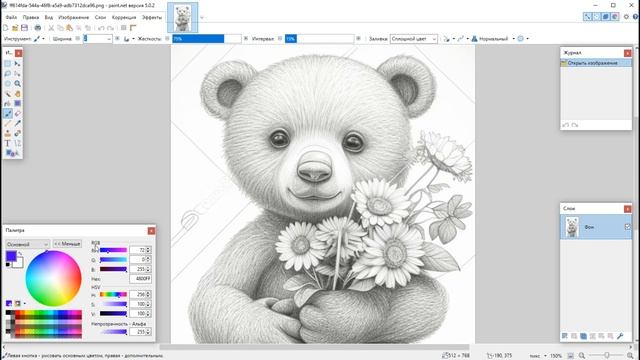Click inside the color wheel
640x360 pixels.
coord(53,279)
